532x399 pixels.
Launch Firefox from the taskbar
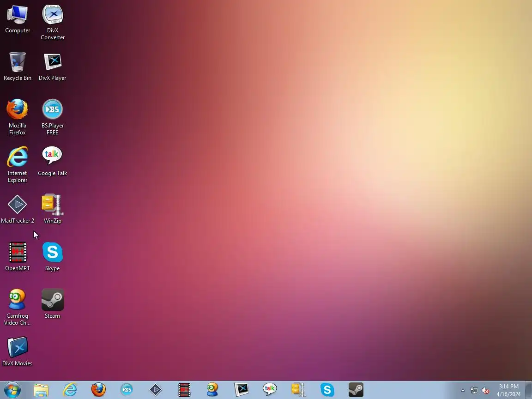point(98,390)
